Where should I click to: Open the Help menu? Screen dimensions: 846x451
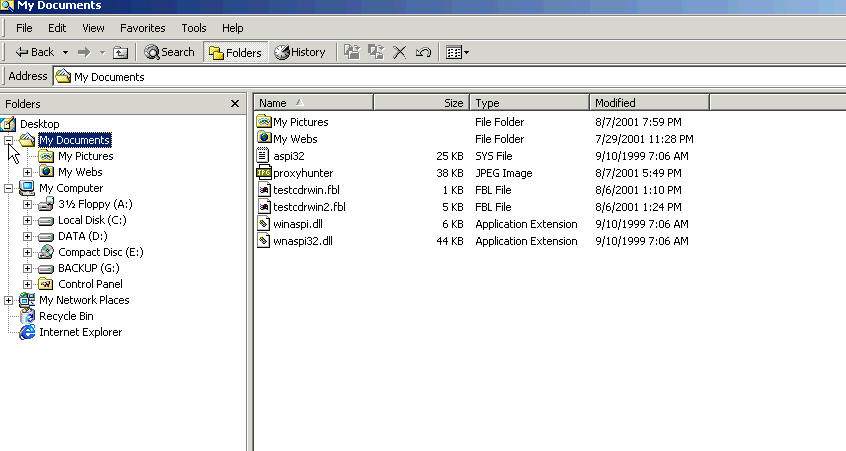233,28
